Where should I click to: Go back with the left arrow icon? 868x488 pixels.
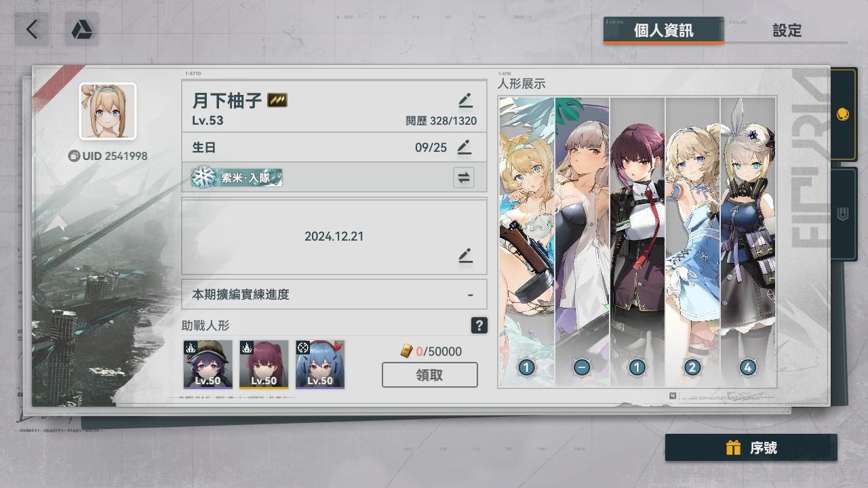point(32,29)
